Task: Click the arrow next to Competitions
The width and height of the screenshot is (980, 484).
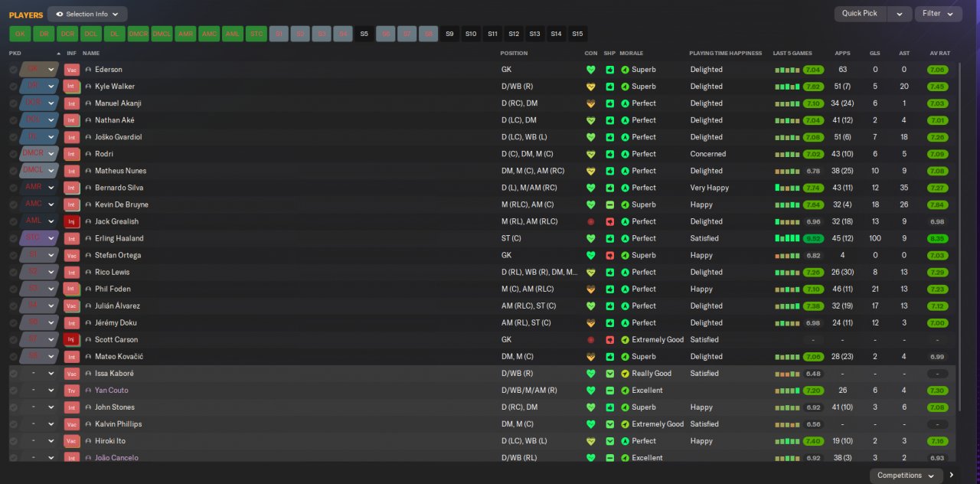Action: click(952, 476)
